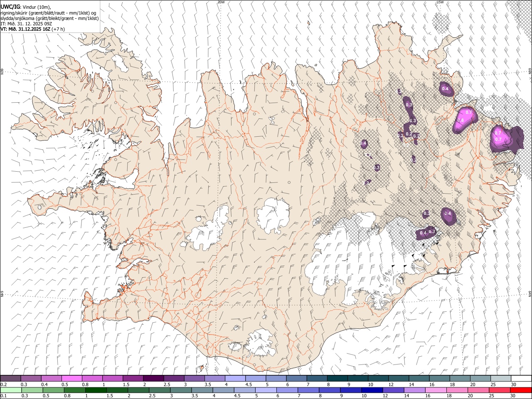
Task: Pick the deep blue rain swatch labeled 10
Action: [372, 390]
